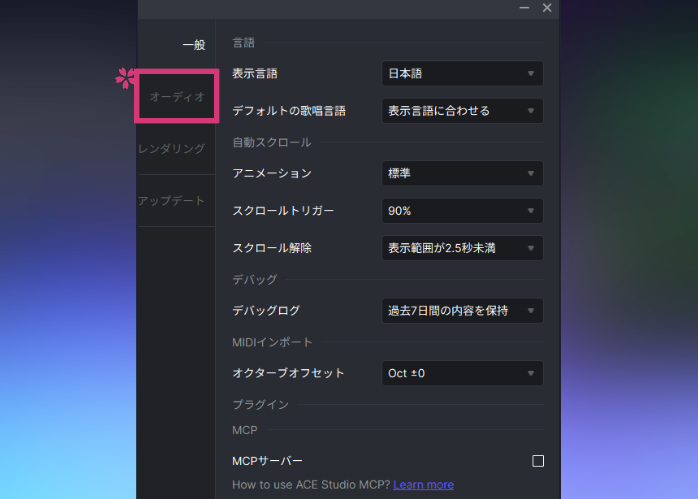Expand the オクターブオフセット Oct ±0 dropdown

[462, 373]
